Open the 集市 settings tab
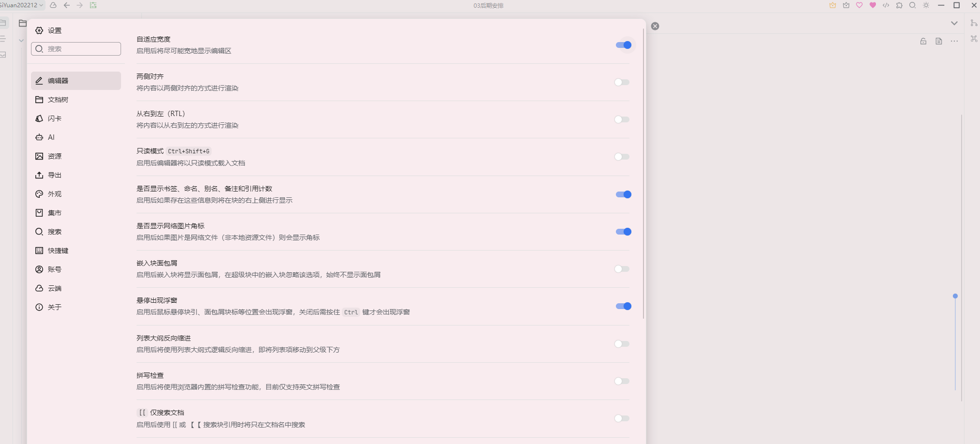 coord(76,213)
